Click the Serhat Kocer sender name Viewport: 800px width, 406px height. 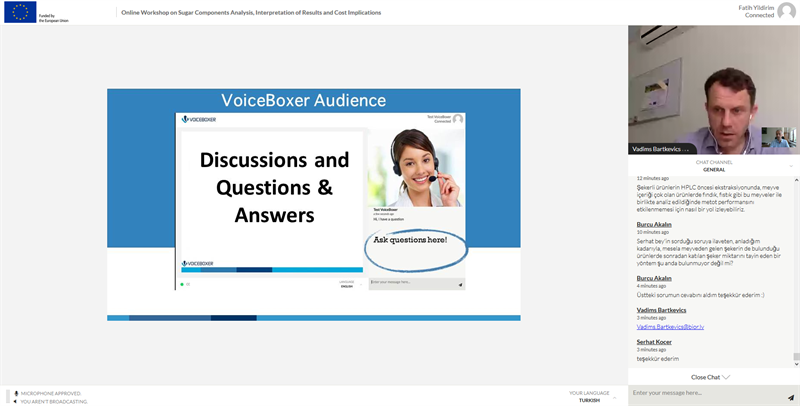[655, 342]
